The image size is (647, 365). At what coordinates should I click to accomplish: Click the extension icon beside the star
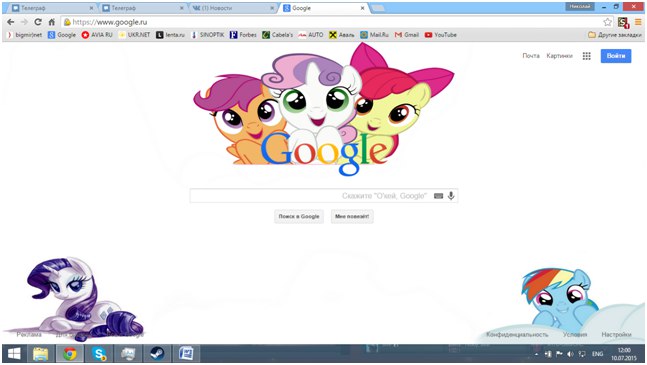pyautogui.click(x=623, y=23)
